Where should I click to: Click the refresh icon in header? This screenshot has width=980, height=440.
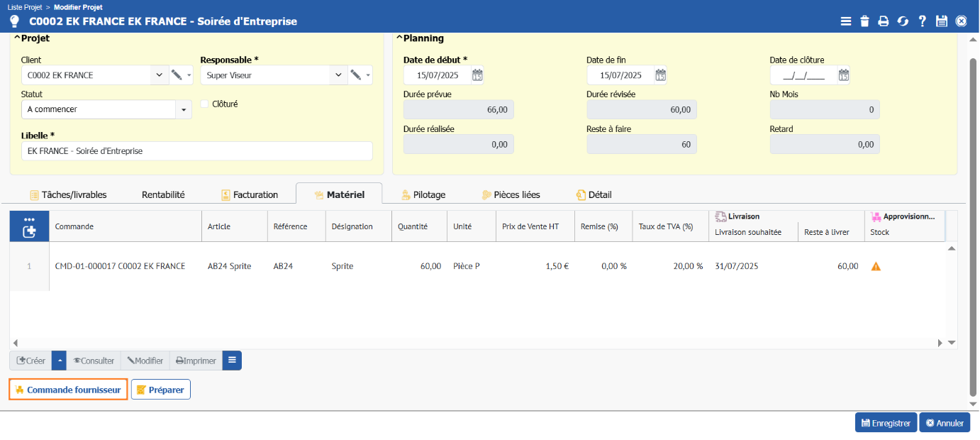(903, 21)
